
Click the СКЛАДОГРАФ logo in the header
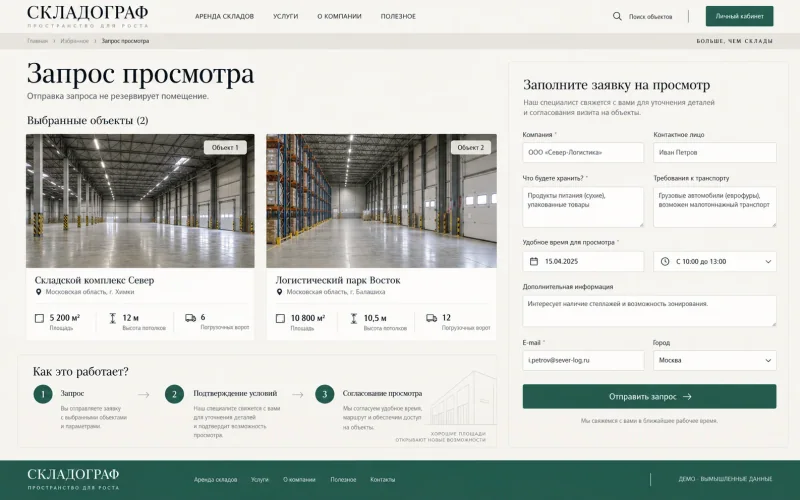[x=88, y=16]
